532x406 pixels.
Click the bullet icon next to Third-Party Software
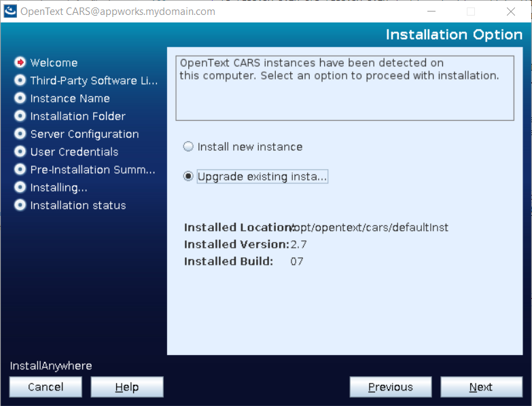click(x=20, y=80)
